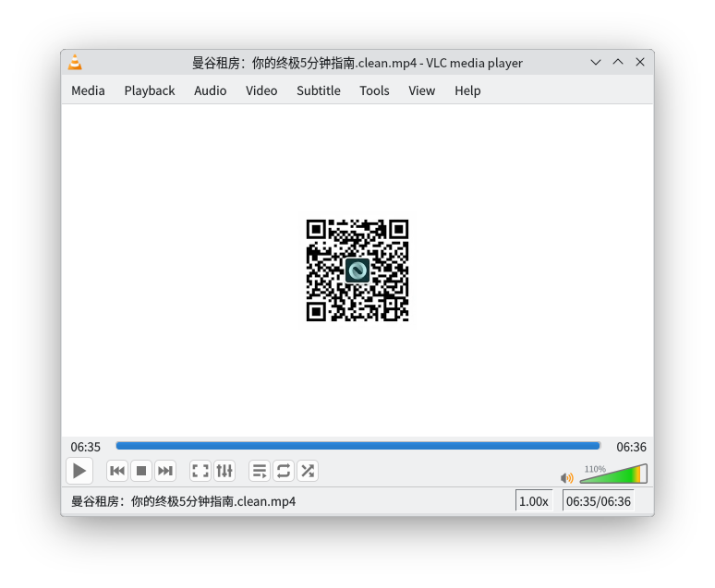Open the Audio menu
This screenshot has height=588, width=715.
click(x=211, y=90)
